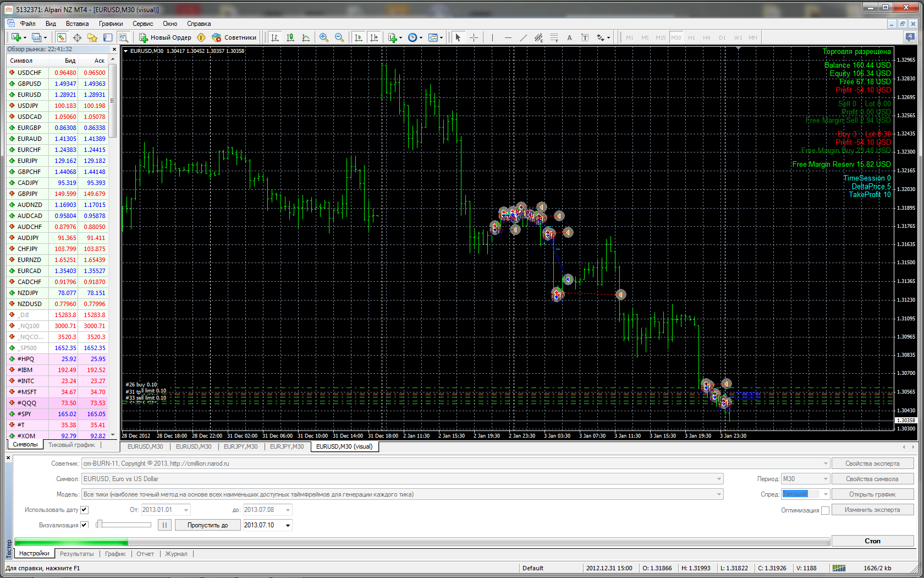The width and height of the screenshot is (924, 578).
Task: Open the chart templates dropdown
Action: click(436, 37)
